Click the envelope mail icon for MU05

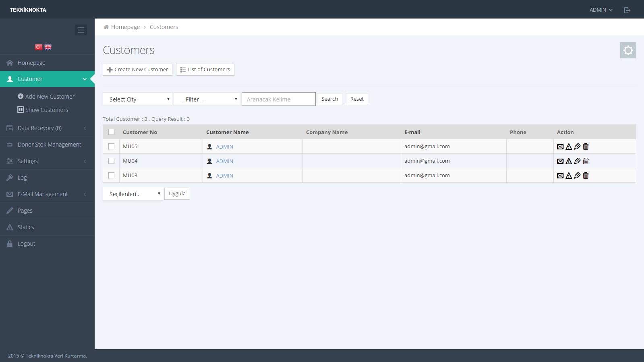(x=560, y=147)
